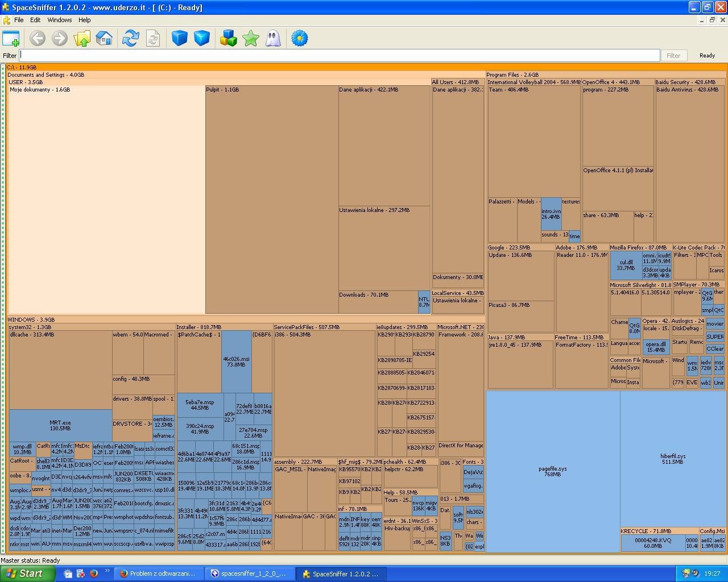728x582 pixels.
Task: Go forward with the right arrow icon
Action: 60,39
